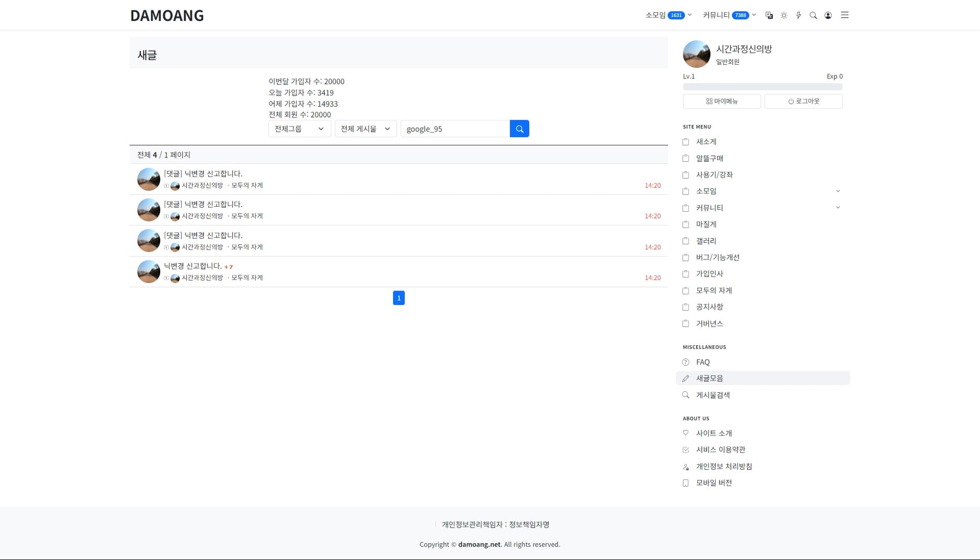Click the 모두의 자게 label in last row

247,278
